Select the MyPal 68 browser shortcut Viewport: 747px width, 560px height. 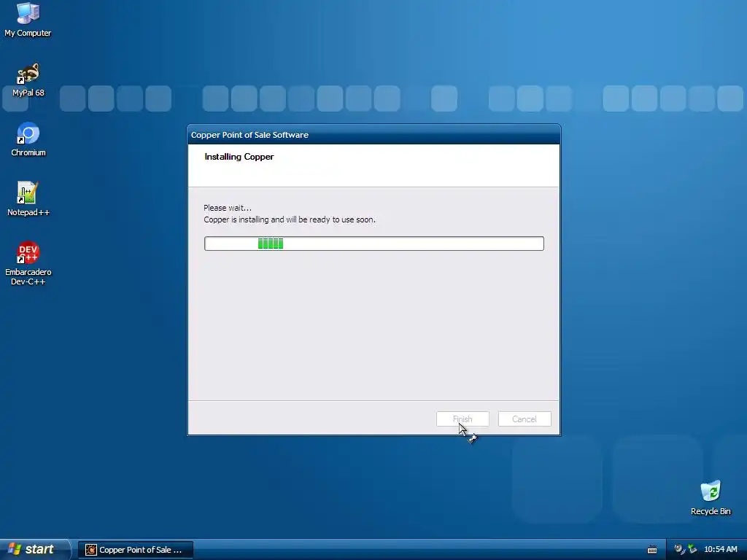[28, 79]
